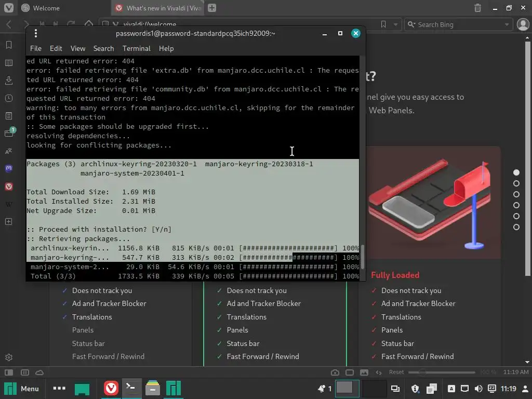Switch to the second workspace
The image size is (532, 399).
pos(374,388)
